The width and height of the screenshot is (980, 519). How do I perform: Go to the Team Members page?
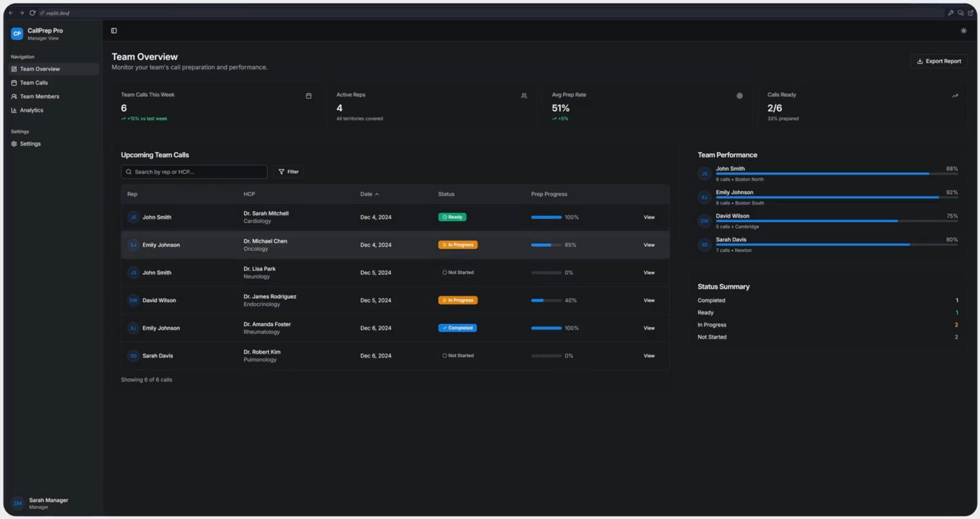coord(40,96)
